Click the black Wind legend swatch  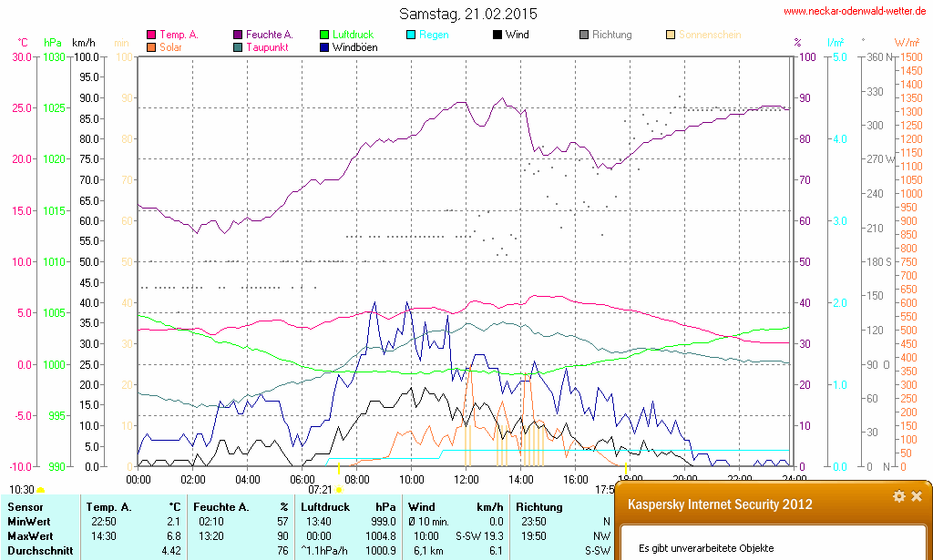tap(497, 36)
